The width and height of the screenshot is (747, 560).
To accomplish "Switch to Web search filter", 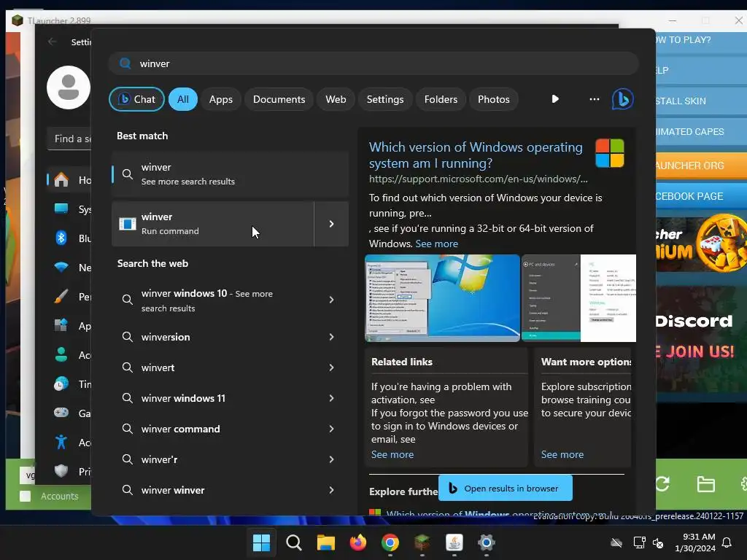I will [x=336, y=99].
